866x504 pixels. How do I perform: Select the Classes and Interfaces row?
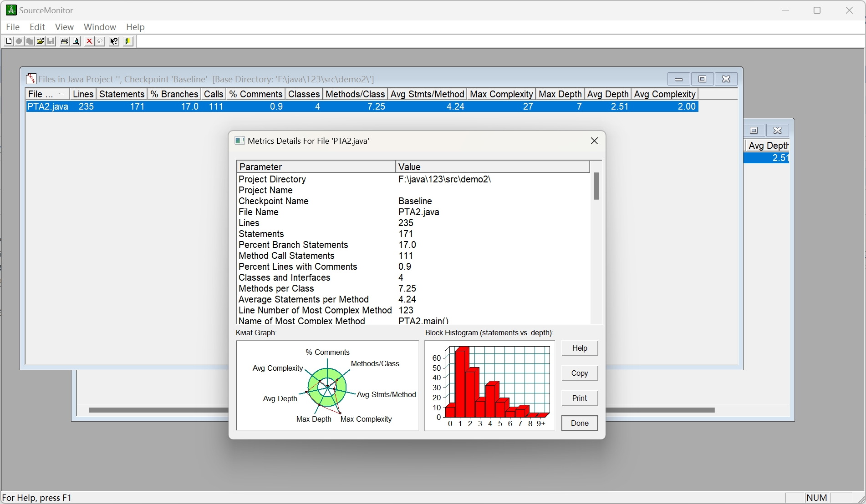coord(413,277)
